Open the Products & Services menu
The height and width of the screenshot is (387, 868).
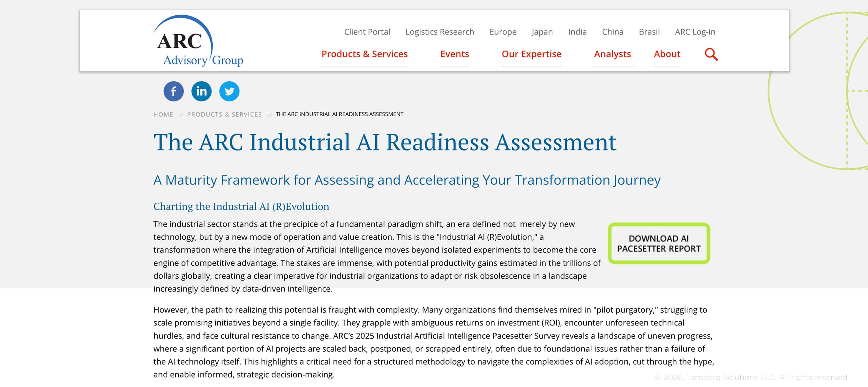[364, 54]
